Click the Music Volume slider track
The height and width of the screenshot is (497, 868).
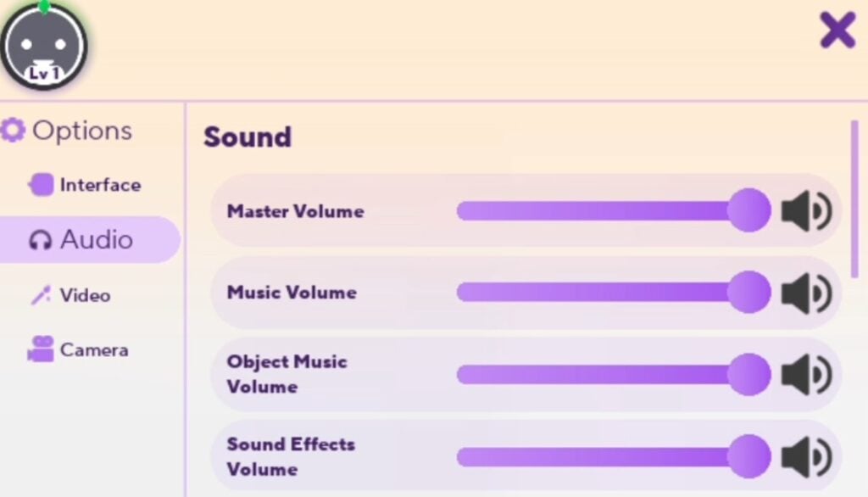click(593, 293)
